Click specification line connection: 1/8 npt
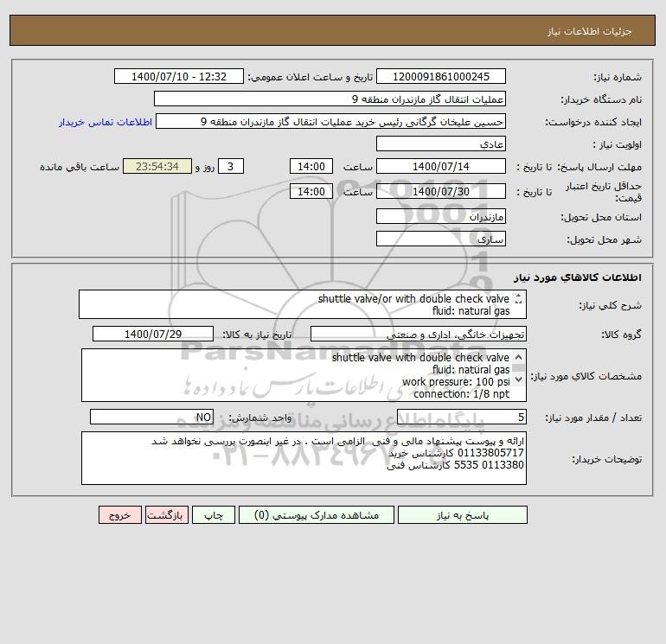Viewport: 666px width, 644px height. [461, 394]
